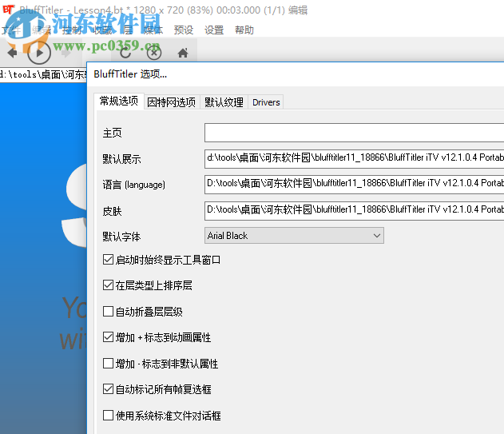Click the 语言 (language) path field
504x434 pixels.
pos(354,185)
